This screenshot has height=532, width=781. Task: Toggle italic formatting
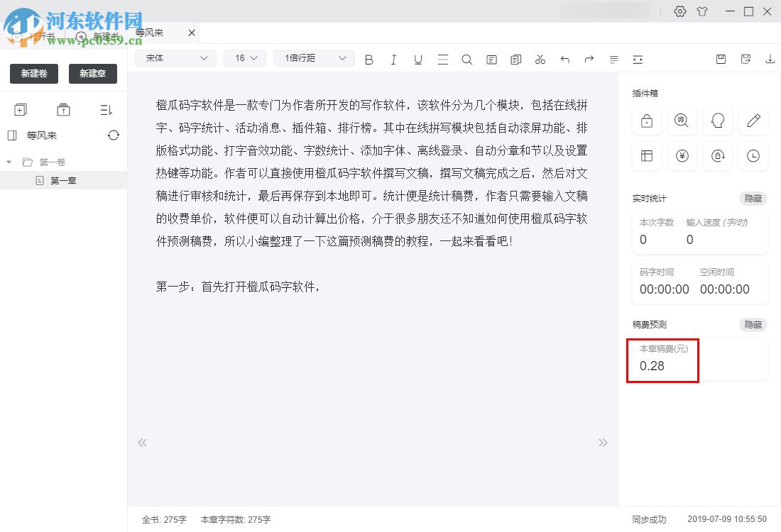(393, 60)
